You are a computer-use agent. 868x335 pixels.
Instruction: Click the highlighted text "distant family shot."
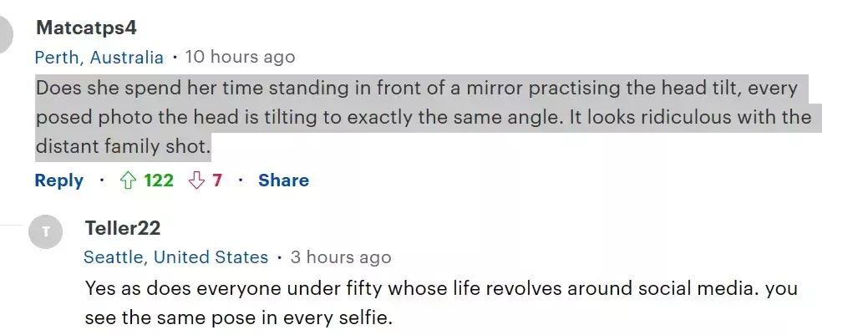point(123,148)
